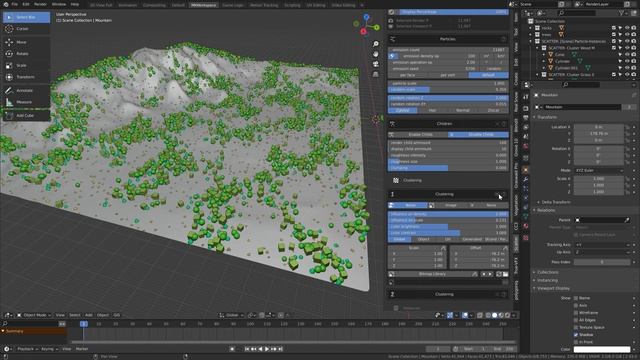The height and width of the screenshot is (360, 640).
Task: Select the per face option
Action: (x=407, y=75)
